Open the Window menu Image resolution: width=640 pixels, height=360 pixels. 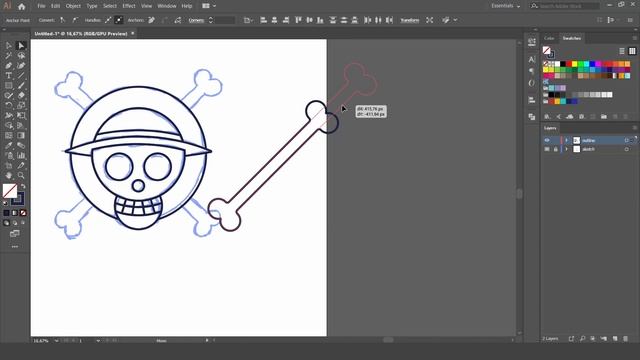click(x=167, y=6)
